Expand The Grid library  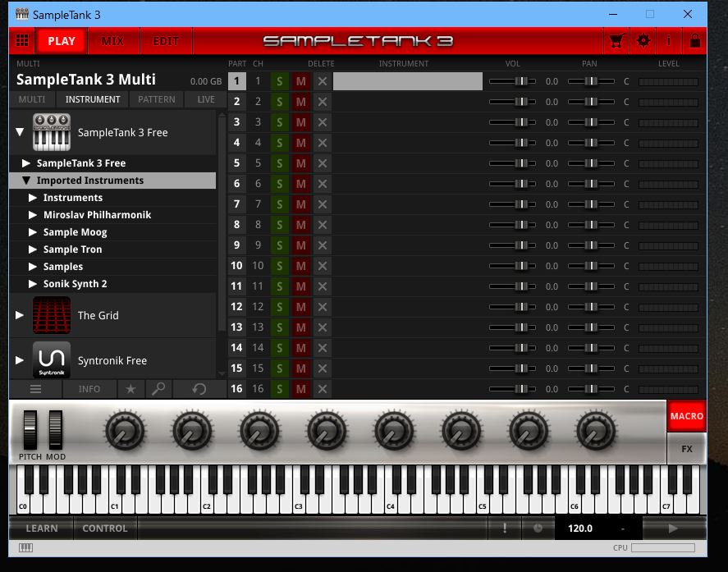pos(20,315)
